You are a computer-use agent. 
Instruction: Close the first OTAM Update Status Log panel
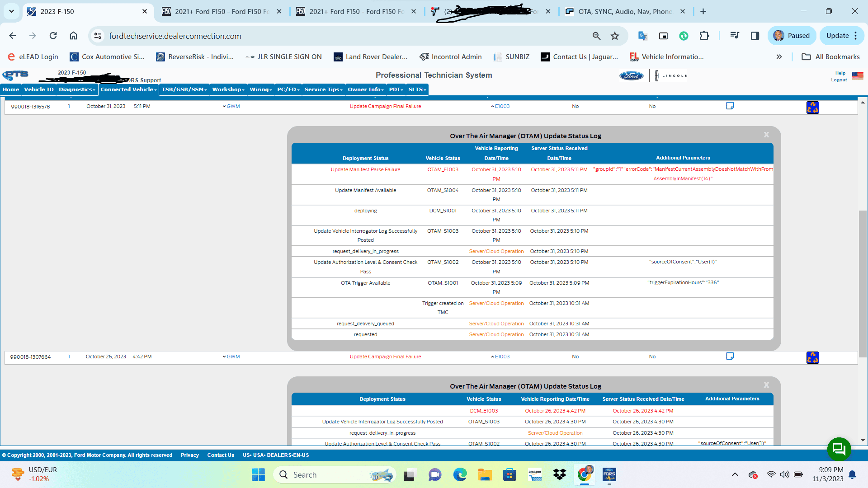766,135
